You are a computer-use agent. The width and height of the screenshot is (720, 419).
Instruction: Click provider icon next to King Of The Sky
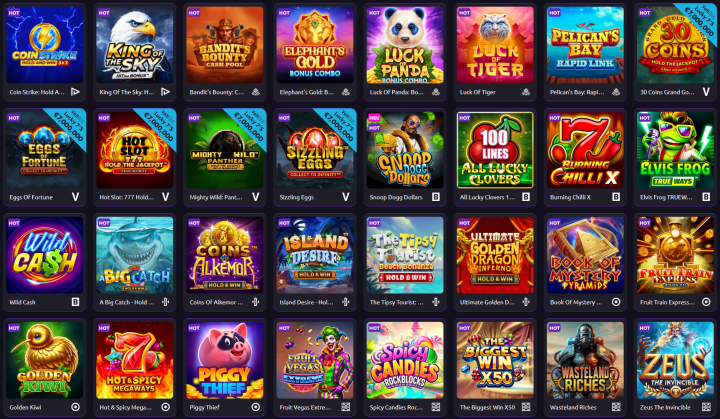pos(165,92)
